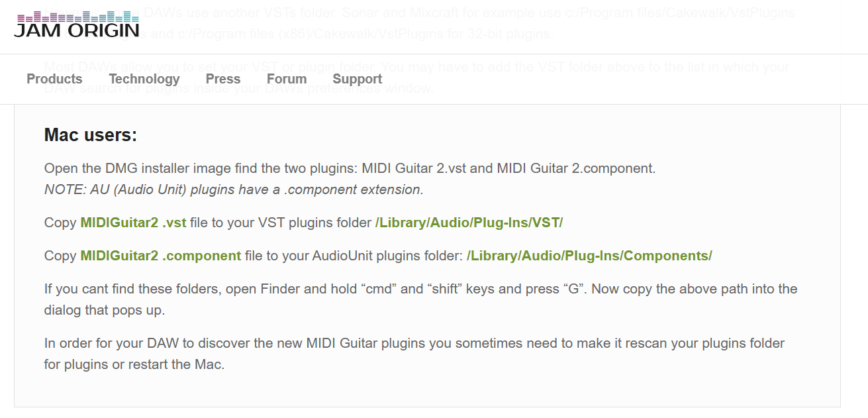Viewport: 868px width, 418px height.
Task: Open the Products navigation menu
Action: coord(54,79)
